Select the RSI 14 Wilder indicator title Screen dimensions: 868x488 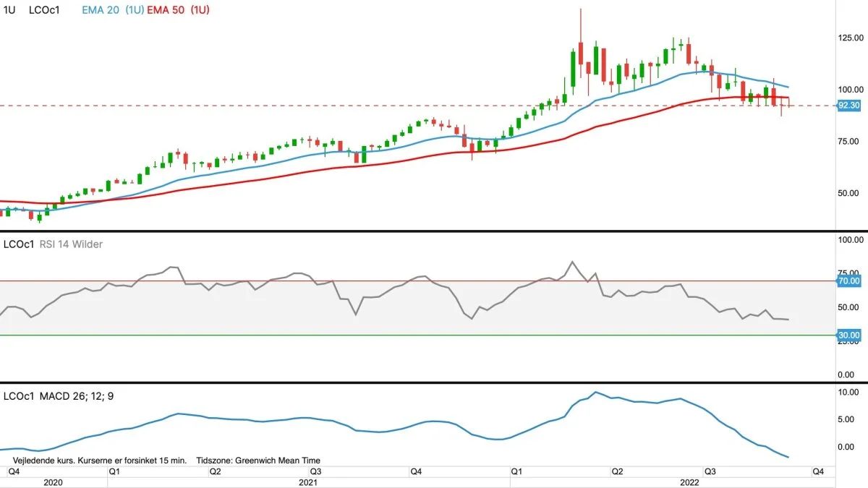tap(71, 244)
